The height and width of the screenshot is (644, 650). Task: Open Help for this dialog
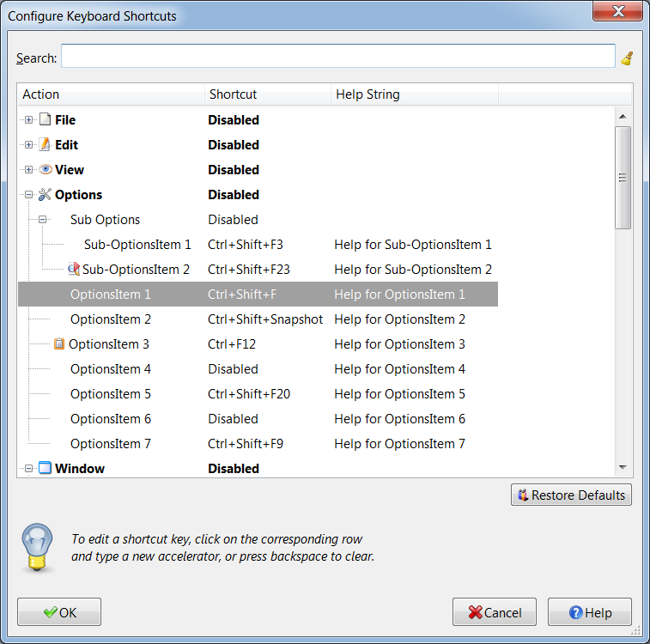pyautogui.click(x=590, y=612)
